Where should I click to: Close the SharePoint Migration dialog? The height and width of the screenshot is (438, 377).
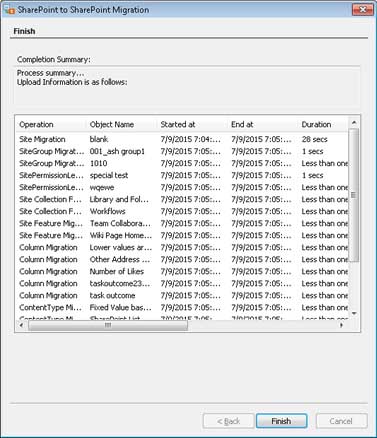coord(363,9)
